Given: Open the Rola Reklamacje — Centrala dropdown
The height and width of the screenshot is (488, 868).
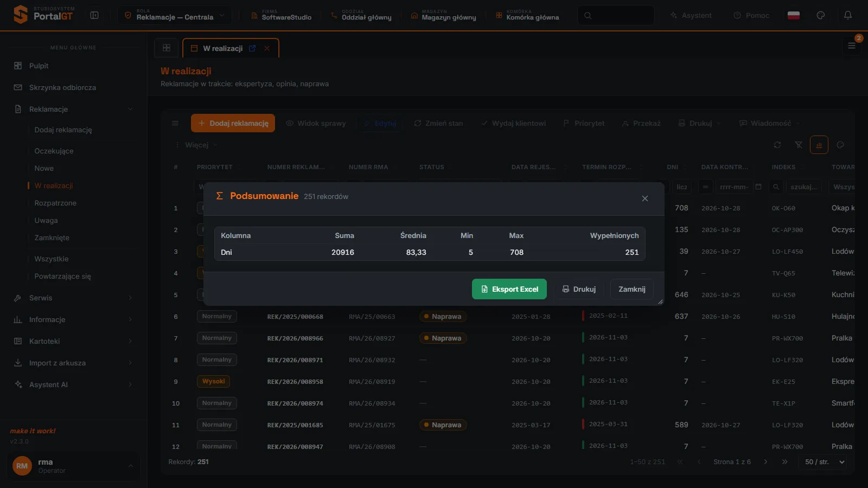Looking at the screenshot, I should pyautogui.click(x=175, y=15).
